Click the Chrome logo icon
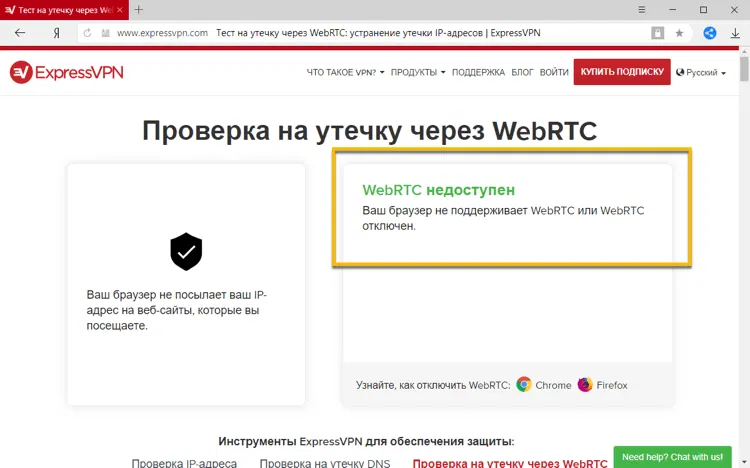Image resolution: width=750 pixels, height=468 pixels. [x=524, y=385]
